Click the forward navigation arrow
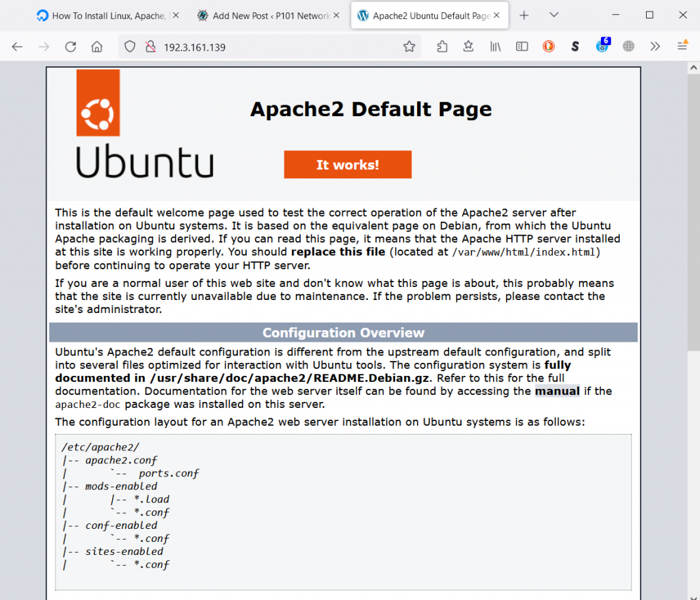Image resolution: width=700 pixels, height=600 pixels. pyautogui.click(x=44, y=46)
